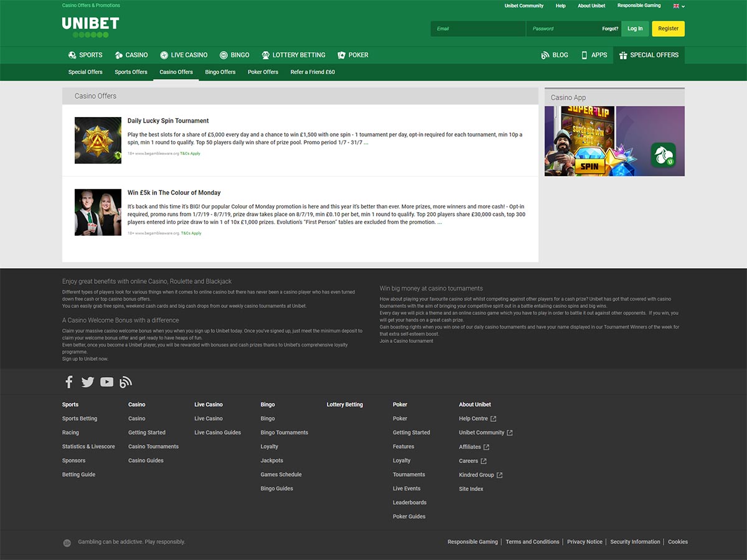Open Bingo Tournaments footer link
Image resolution: width=747 pixels, height=560 pixels.
click(284, 432)
